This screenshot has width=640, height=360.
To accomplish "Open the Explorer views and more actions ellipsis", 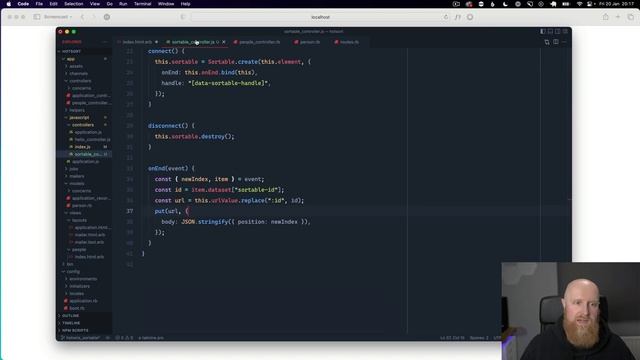I will [x=105, y=42].
